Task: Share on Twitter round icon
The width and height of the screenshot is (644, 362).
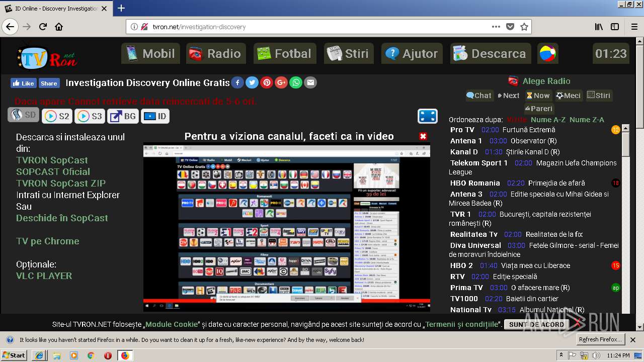Action: (252, 82)
